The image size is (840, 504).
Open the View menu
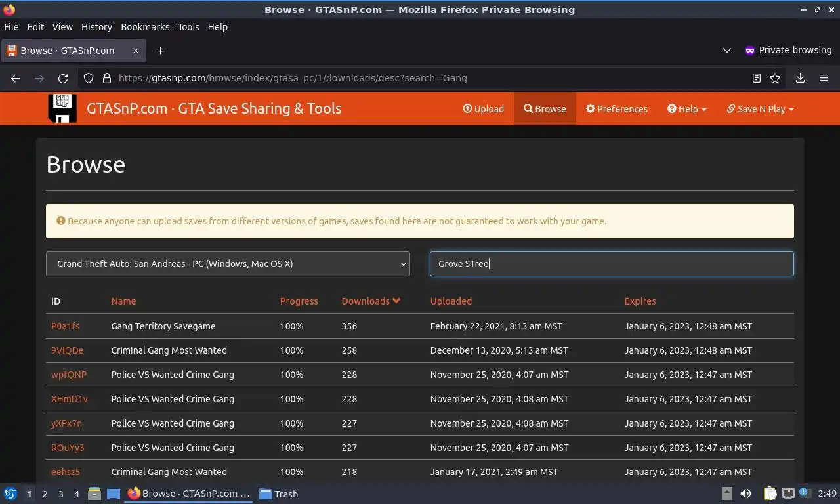(x=62, y=27)
